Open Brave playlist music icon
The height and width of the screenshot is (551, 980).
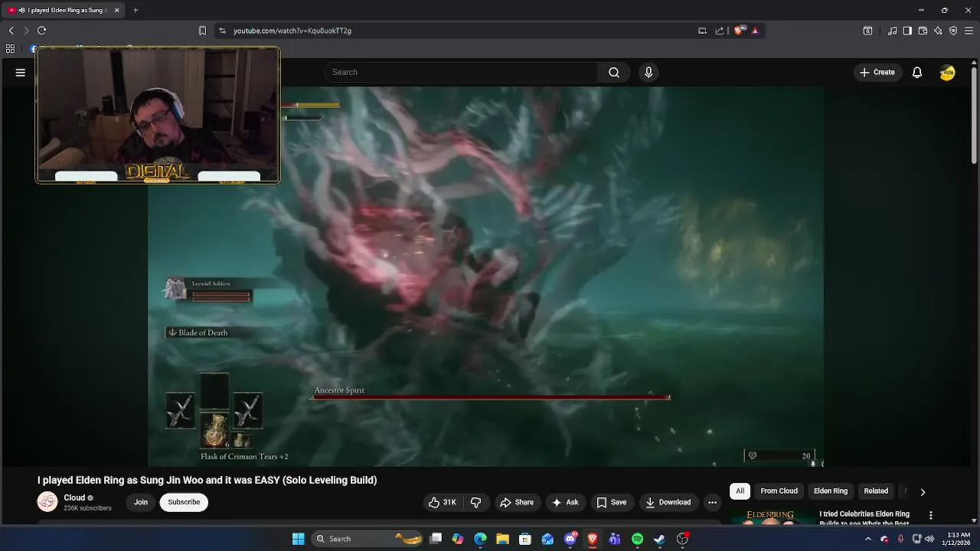coord(892,31)
